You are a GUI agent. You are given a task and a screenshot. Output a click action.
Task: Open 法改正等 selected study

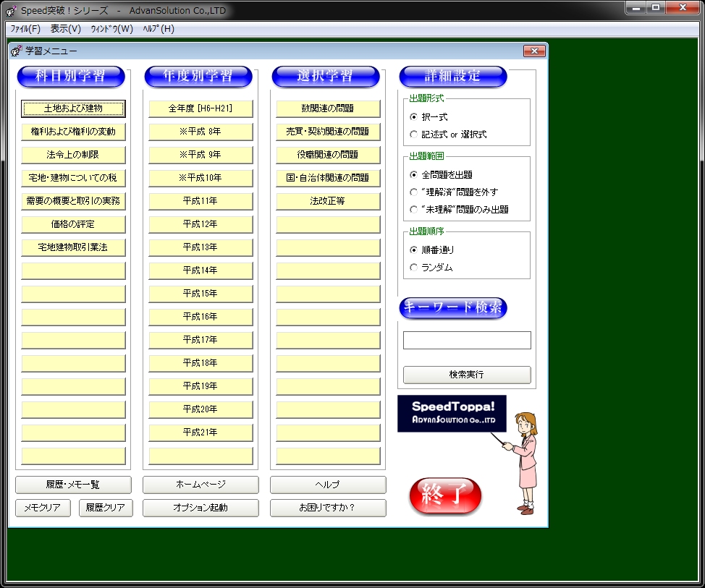tap(328, 201)
